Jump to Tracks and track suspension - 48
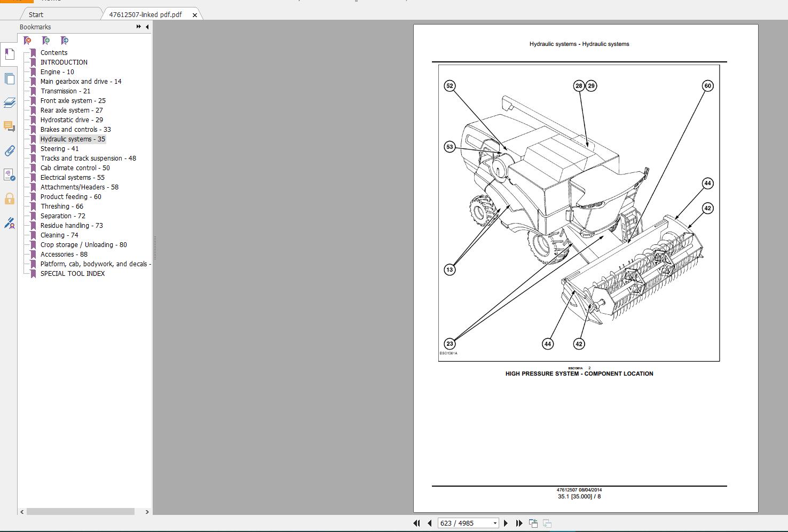788x532 pixels. coord(88,158)
